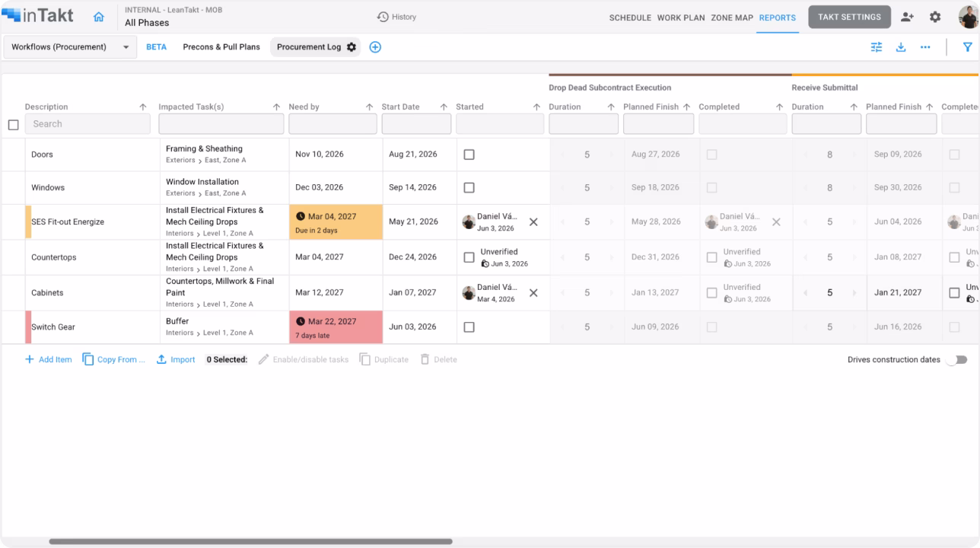The width and height of the screenshot is (980, 548).
Task: Click Add Item plus button
Action: pyautogui.click(x=48, y=360)
